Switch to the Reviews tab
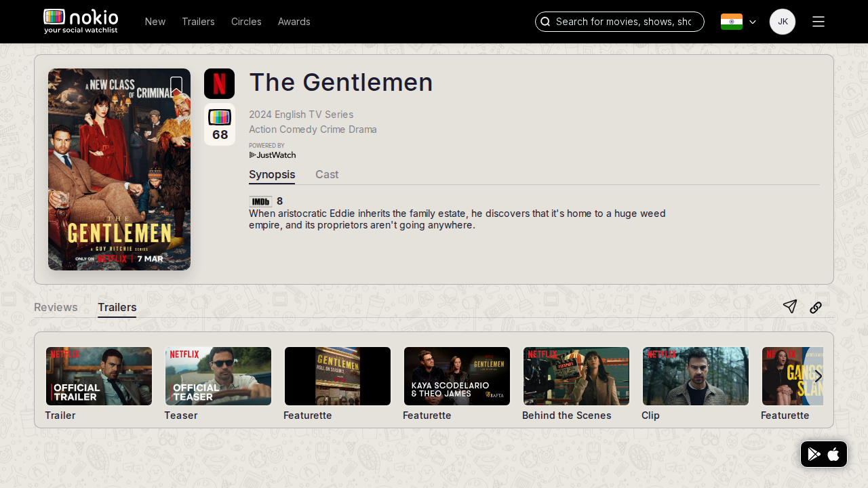This screenshot has width=868, height=488. pyautogui.click(x=56, y=308)
